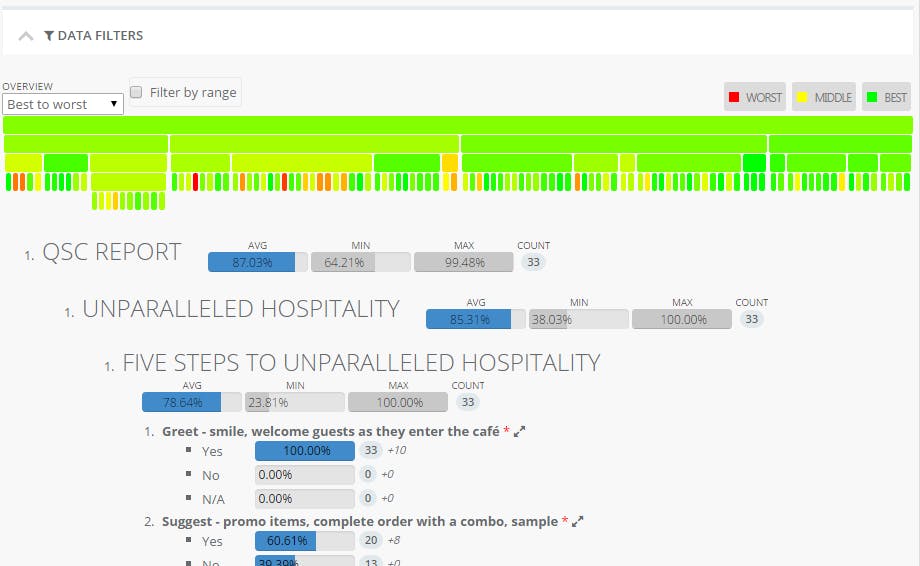920x566 pixels.
Task: Click Greet Yes 100.00% bar
Action: pos(305,450)
